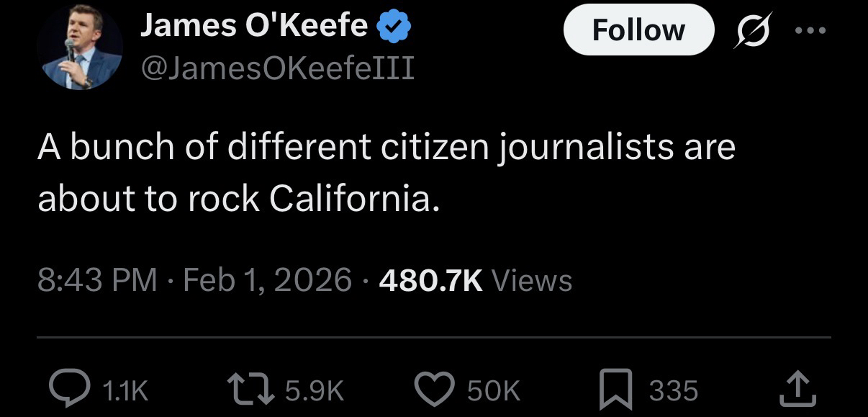
Task: Click the tweet text about citizen journalists
Action: coord(386,173)
